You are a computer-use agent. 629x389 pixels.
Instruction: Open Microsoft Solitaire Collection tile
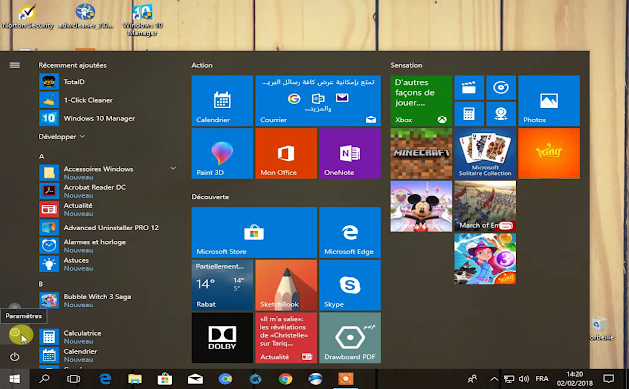(485, 153)
